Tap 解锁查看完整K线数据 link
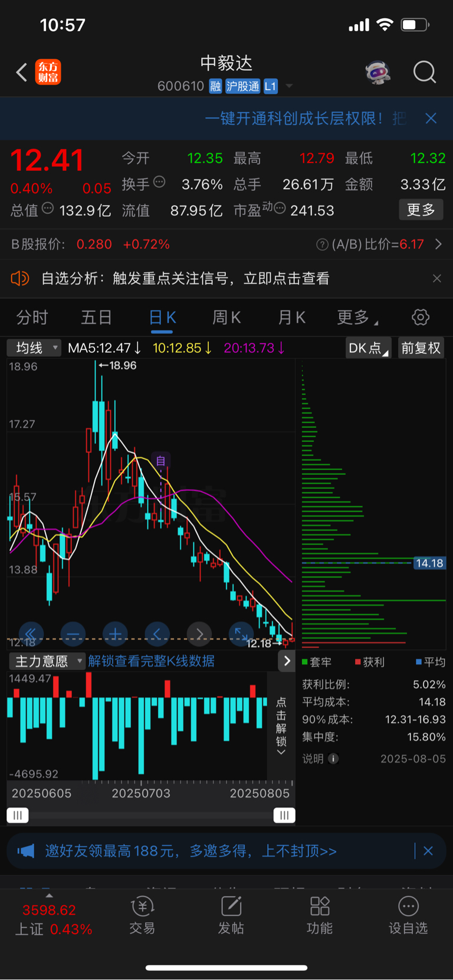Image resolution: width=453 pixels, height=980 pixels. tap(152, 661)
